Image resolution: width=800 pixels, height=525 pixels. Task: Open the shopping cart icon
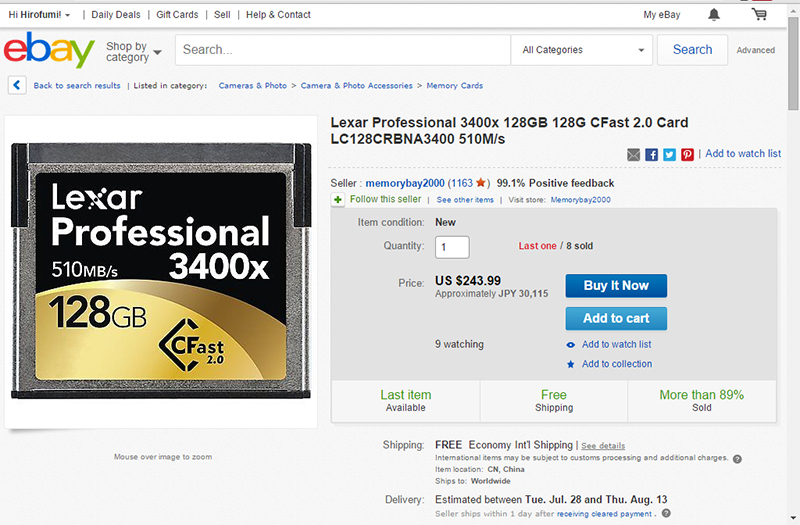tap(759, 15)
